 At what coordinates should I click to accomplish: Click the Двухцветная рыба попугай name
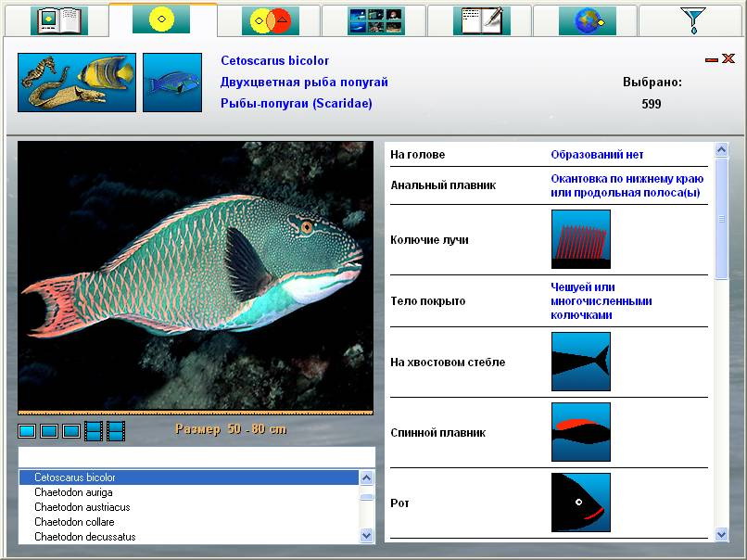304,82
